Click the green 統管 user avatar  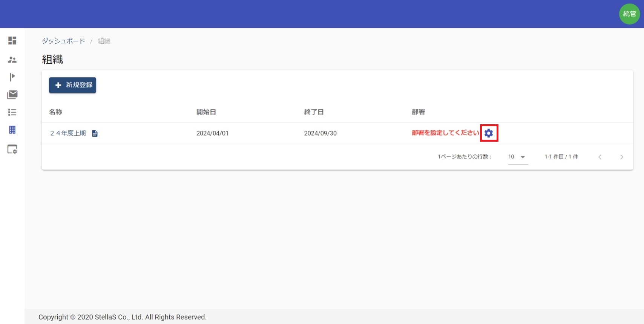pos(629,14)
